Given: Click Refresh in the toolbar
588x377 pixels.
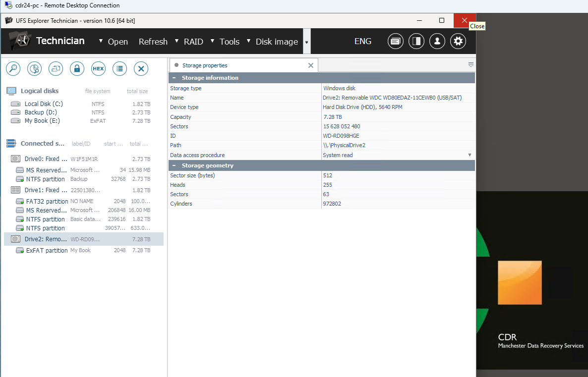Looking at the screenshot, I should 153,42.
